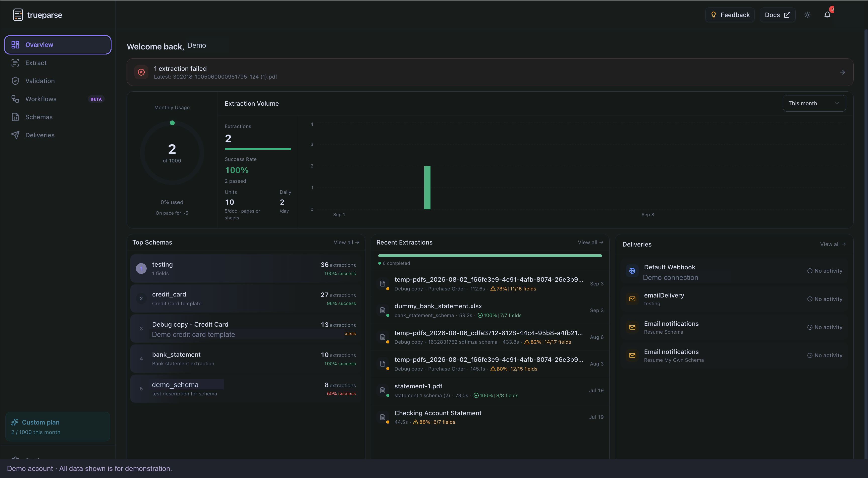This screenshot has height=478, width=868.
Task: Click Default Webhook No activity status
Action: pos(825,271)
